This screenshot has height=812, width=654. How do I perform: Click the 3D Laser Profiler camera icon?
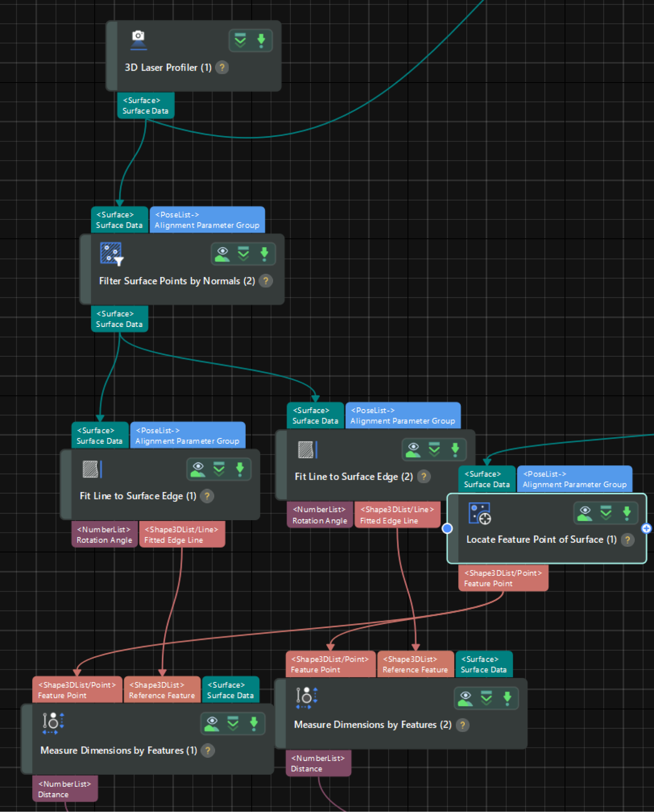(x=138, y=40)
